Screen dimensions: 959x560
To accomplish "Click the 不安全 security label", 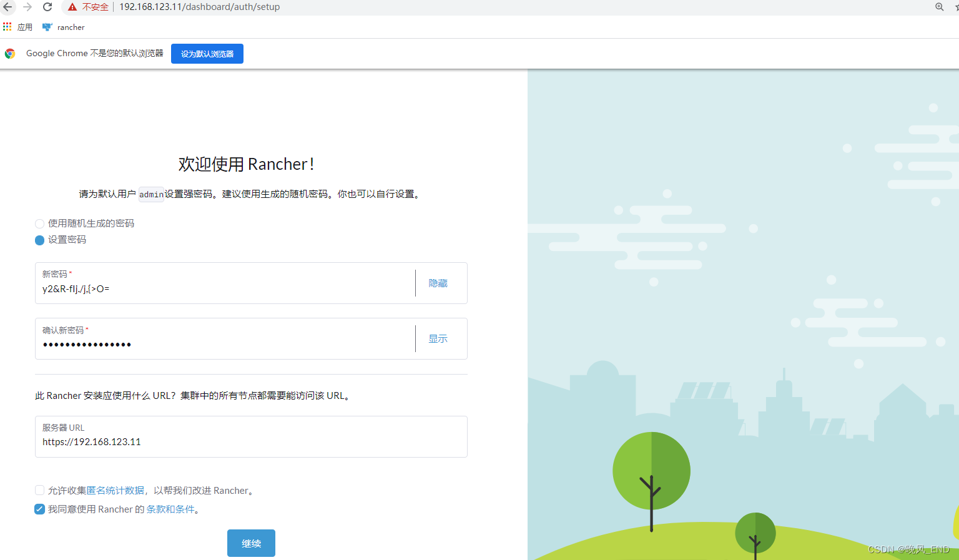I will tap(95, 7).
